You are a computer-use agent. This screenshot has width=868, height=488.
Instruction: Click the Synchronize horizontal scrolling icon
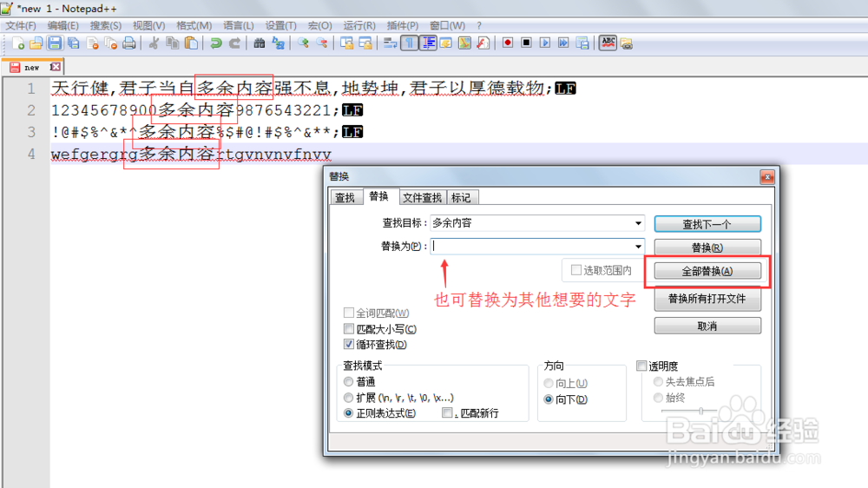coord(365,43)
